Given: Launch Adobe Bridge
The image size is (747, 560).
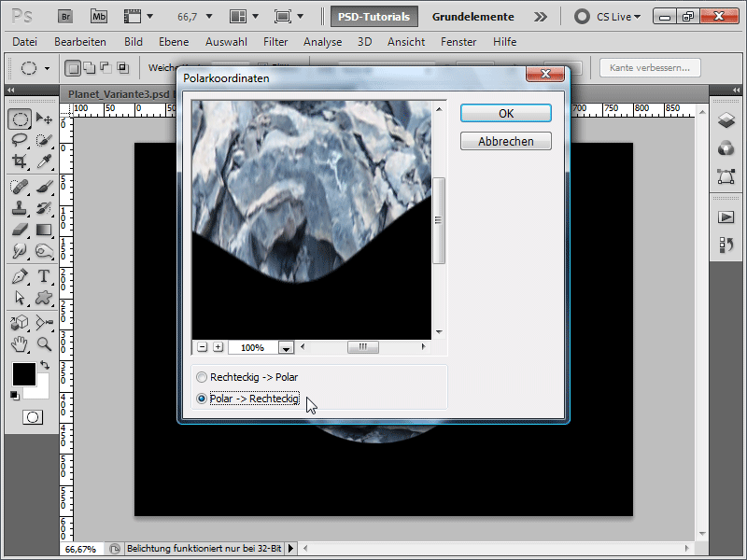Looking at the screenshot, I should [x=65, y=17].
